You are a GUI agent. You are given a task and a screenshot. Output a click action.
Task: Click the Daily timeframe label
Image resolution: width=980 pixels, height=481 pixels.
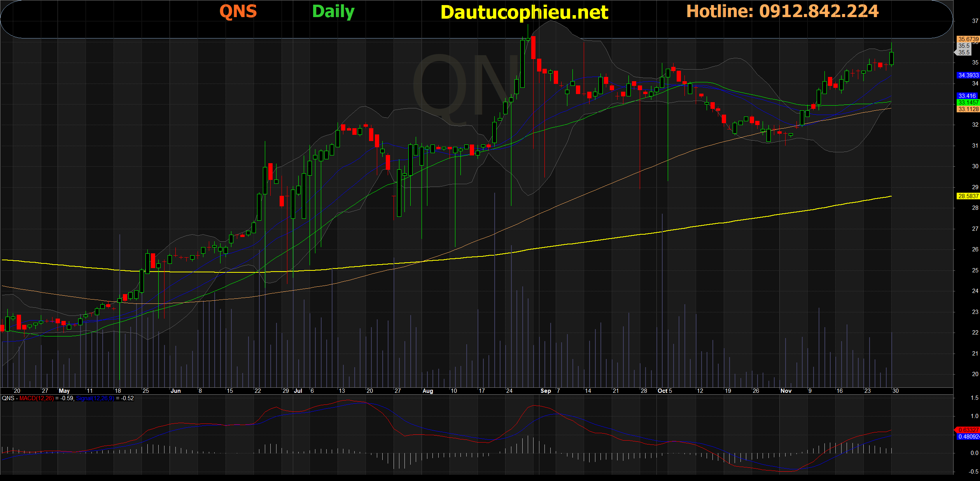pyautogui.click(x=333, y=12)
